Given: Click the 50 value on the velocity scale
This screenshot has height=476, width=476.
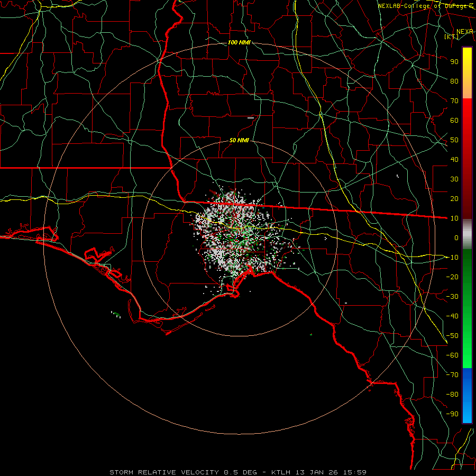Looking at the screenshot, I should click(454, 140).
